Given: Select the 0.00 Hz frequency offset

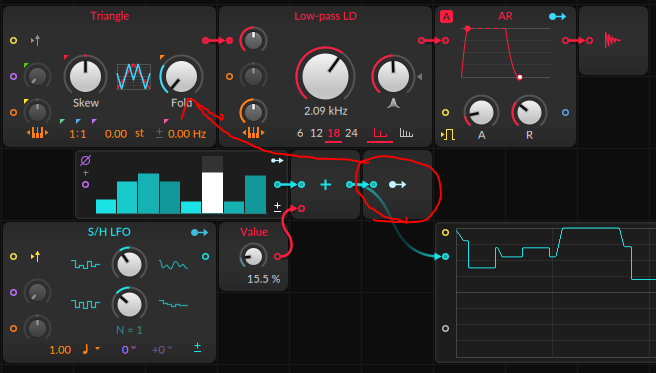Looking at the screenshot, I should pos(187,134).
